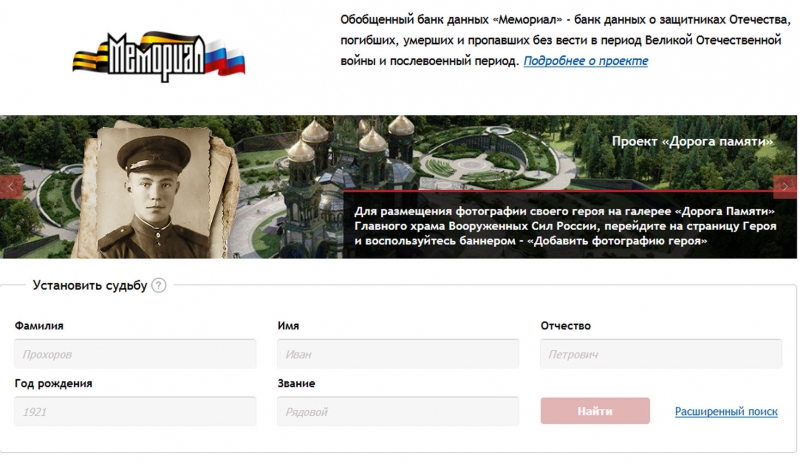Click the banner text about 'Добавить фотографию героя'

[x=565, y=226]
